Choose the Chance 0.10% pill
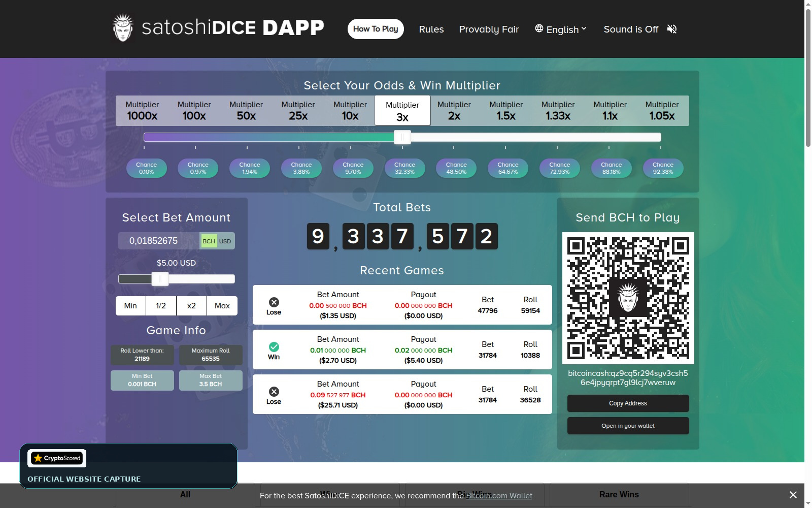Viewport: 812px width, 508px height. (x=146, y=168)
